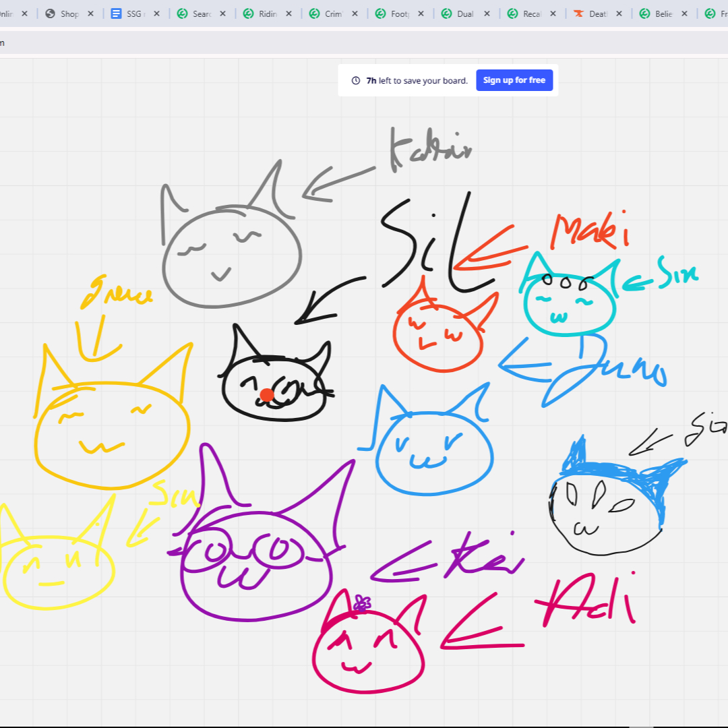Close the Shop tab
728x728 pixels.
90,13
